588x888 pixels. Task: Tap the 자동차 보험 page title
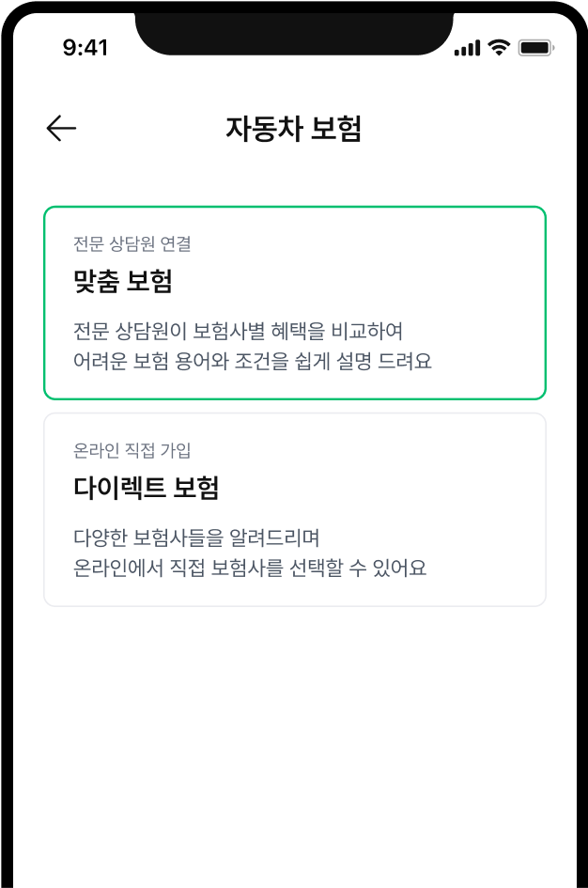pos(293,129)
